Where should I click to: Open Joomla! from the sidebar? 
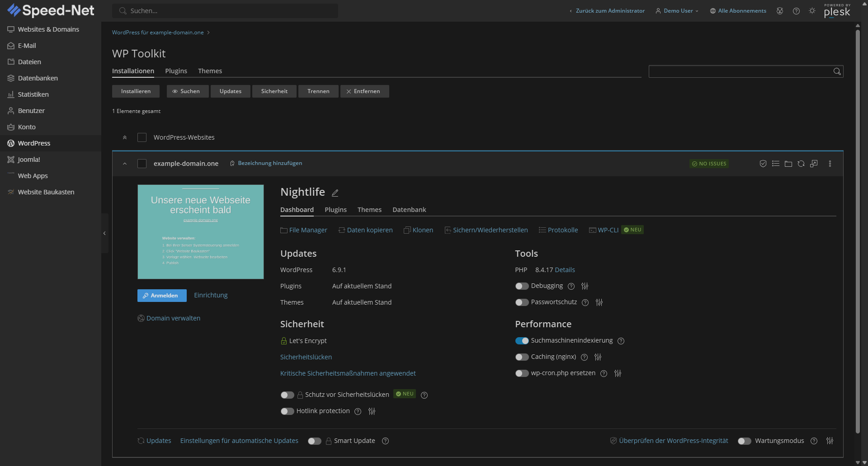point(29,159)
